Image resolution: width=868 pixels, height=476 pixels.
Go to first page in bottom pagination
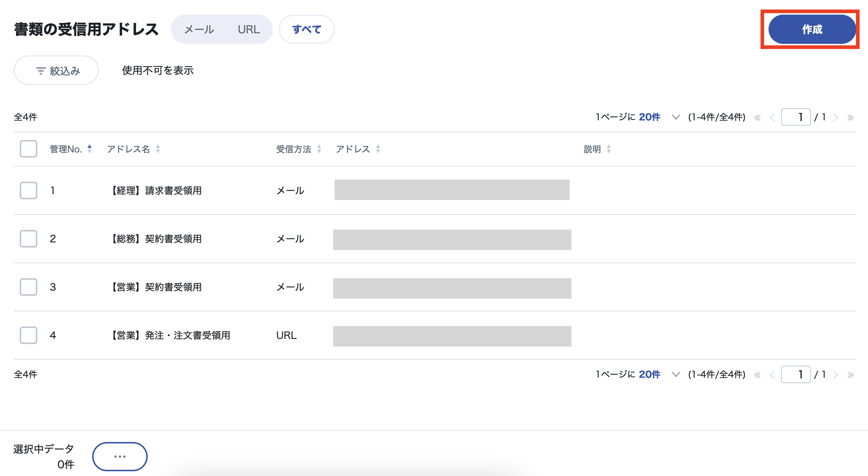(x=758, y=375)
